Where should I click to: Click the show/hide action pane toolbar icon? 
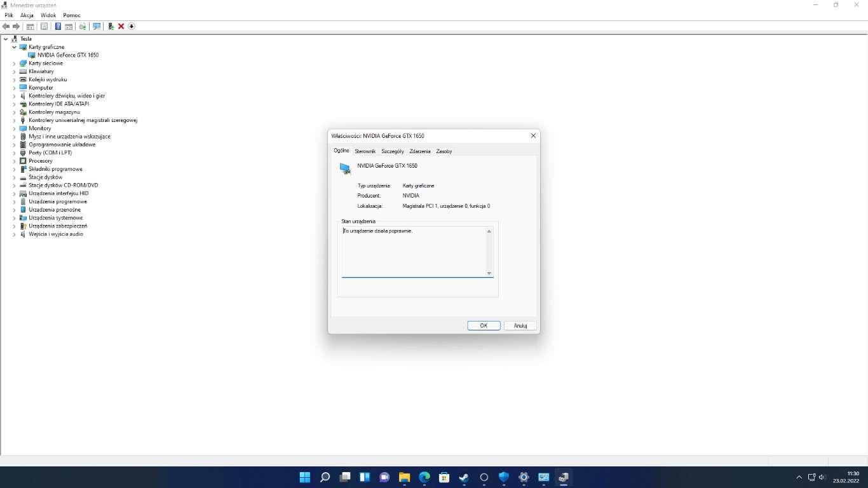point(69,26)
